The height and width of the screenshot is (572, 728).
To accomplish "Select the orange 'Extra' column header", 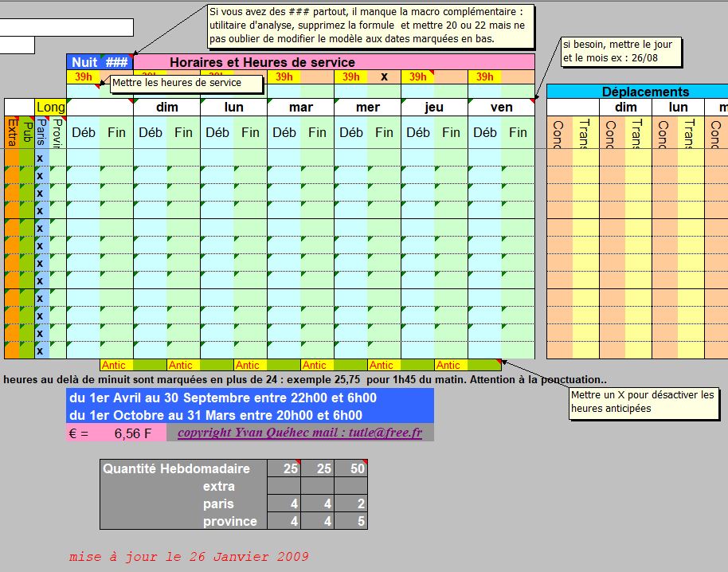I will click(12, 132).
